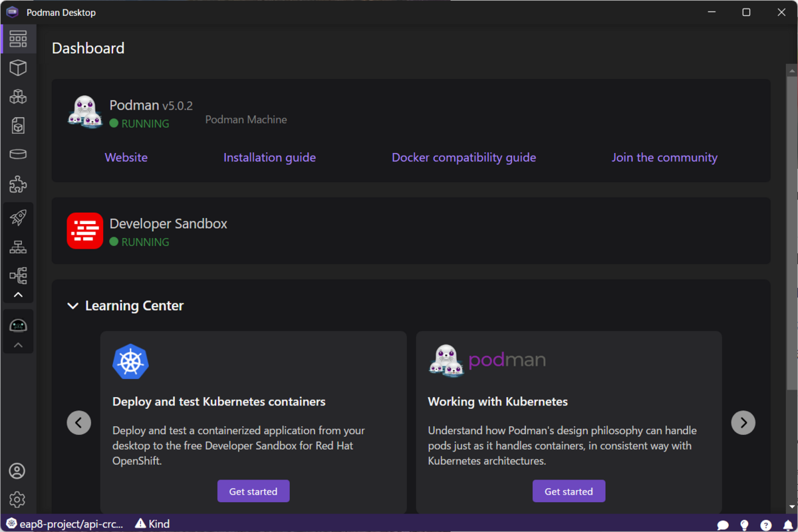This screenshot has height=532, width=798.
Task: Click the eap8-project Kubernetes context in the status bar
Action: point(65,524)
